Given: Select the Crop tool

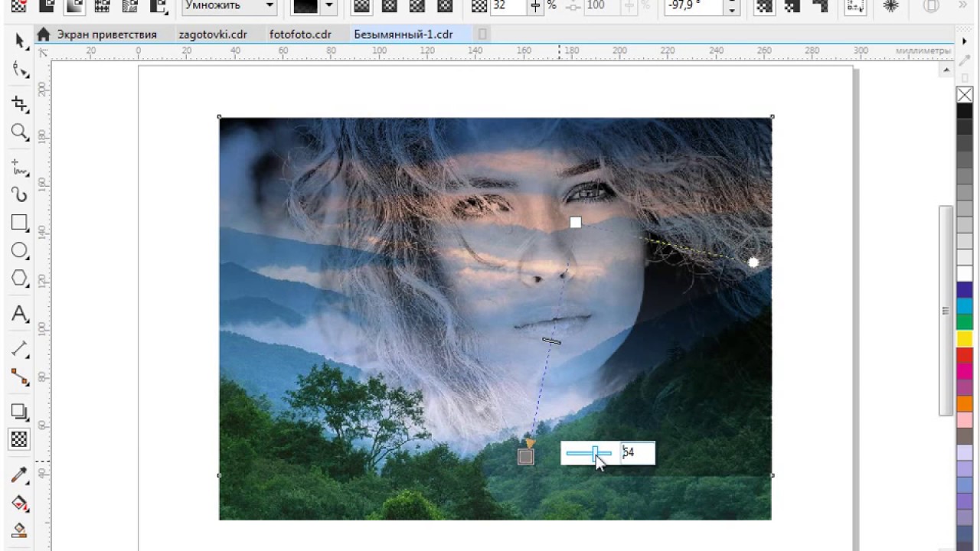Looking at the screenshot, I should [x=19, y=104].
